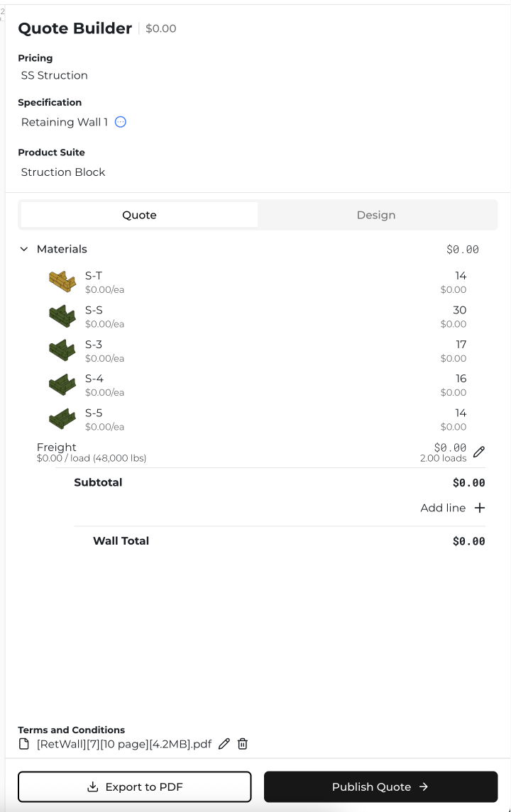Rename the terms PDF with pencil icon
The height and width of the screenshot is (812, 511).
(x=224, y=744)
